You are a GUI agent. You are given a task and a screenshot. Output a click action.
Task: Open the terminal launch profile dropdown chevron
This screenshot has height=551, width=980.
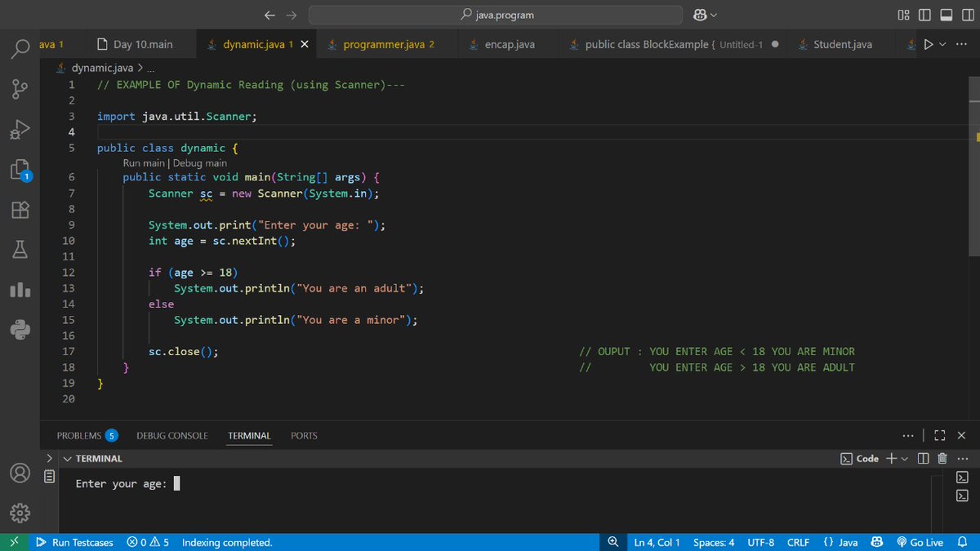[x=905, y=459]
